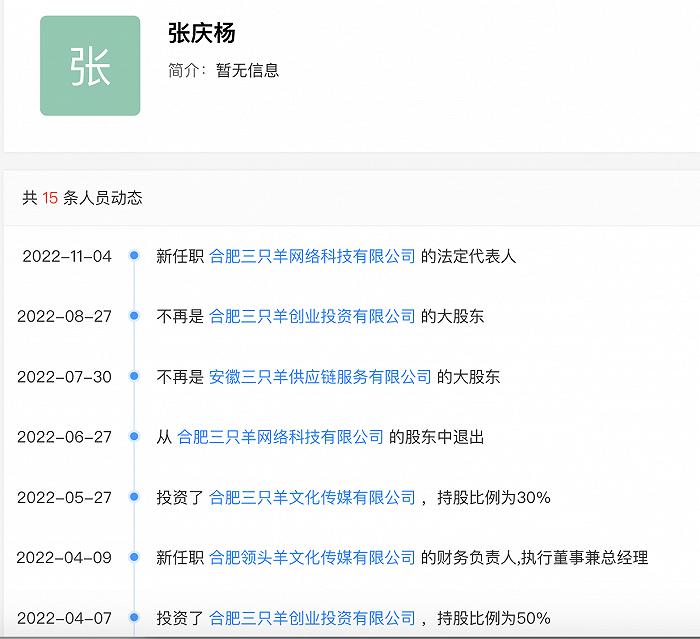Click timeline dot for 2022-11-04
The width and height of the screenshot is (700, 639).
134,255
